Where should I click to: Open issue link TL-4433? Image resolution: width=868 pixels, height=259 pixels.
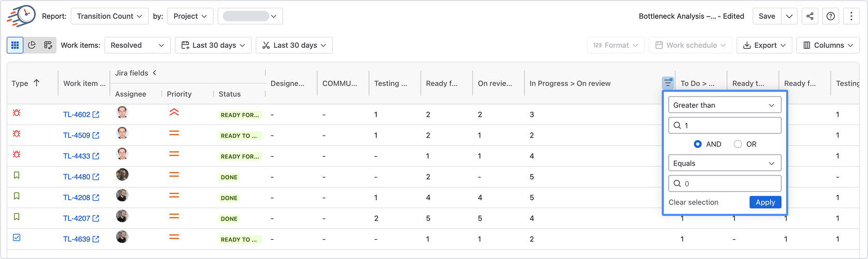tap(77, 156)
